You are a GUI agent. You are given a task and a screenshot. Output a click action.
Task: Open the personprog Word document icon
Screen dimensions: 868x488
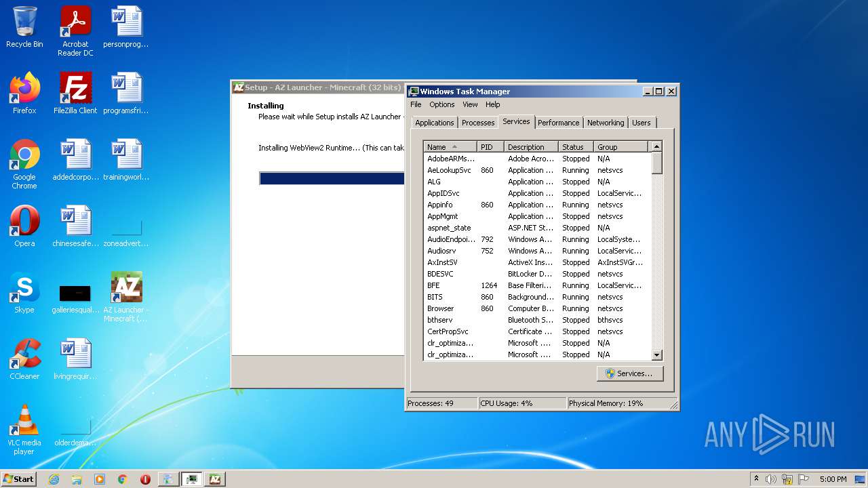pyautogui.click(x=126, y=27)
